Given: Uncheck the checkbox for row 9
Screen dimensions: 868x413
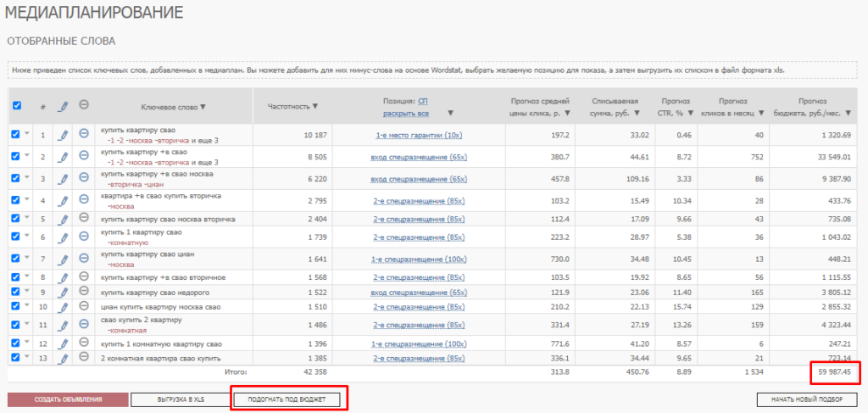Looking at the screenshot, I should pos(16,291).
